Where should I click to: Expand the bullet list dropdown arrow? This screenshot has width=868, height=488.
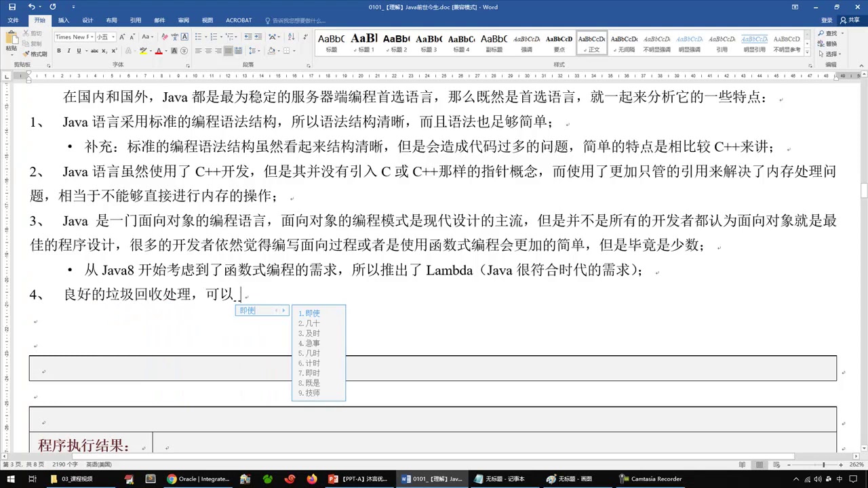[x=206, y=37]
